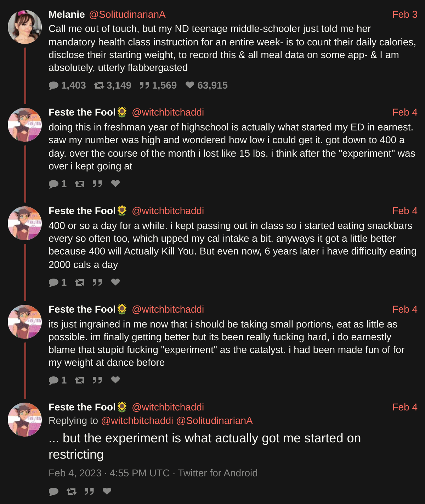Retweet the tweet starting '400 or so a day'

(80, 282)
